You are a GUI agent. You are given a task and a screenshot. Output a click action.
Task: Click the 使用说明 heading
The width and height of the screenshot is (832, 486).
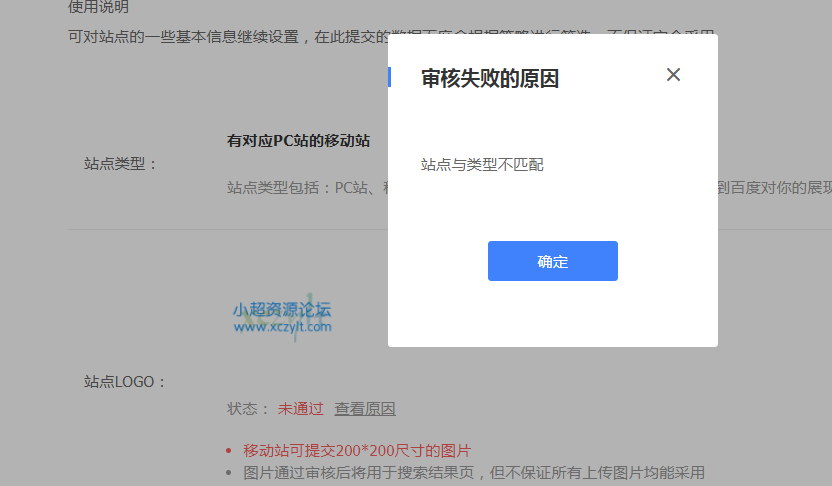coord(97,7)
